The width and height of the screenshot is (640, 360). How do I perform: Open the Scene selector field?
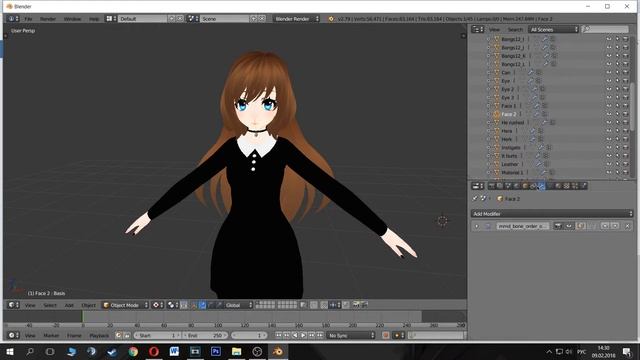tap(224, 19)
